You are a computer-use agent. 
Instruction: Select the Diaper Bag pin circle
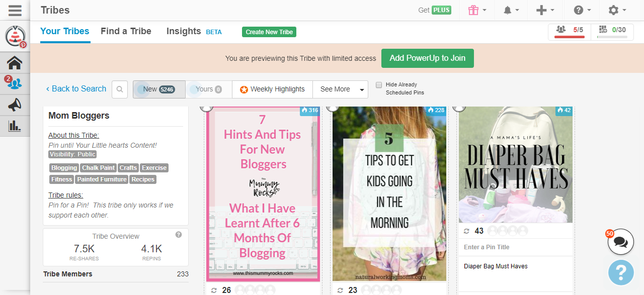pos(458,107)
